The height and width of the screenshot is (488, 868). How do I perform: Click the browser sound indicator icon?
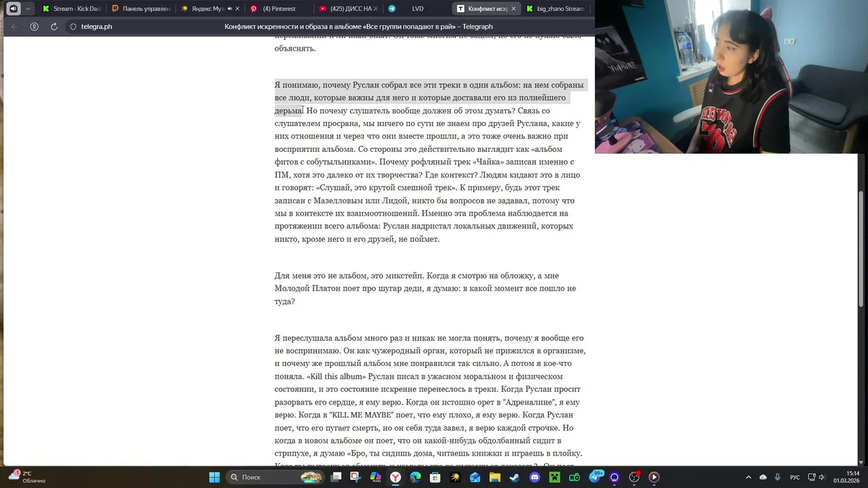(13, 9)
